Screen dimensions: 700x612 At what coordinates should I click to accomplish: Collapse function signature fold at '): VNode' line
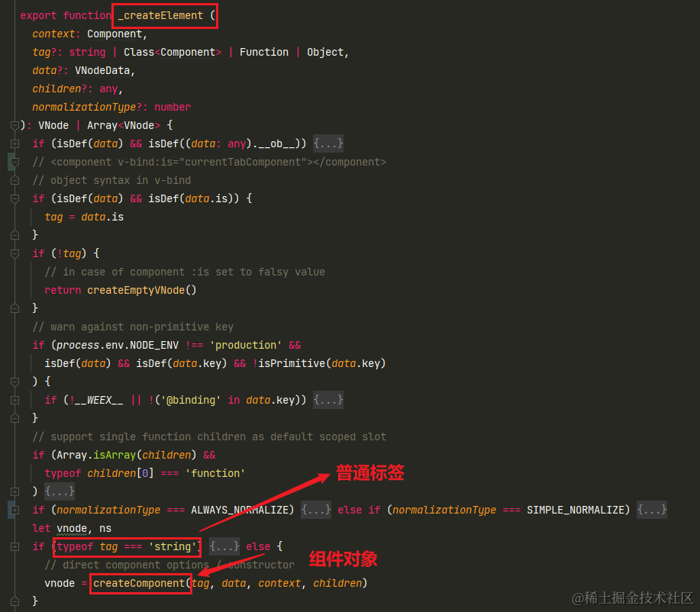15,125
